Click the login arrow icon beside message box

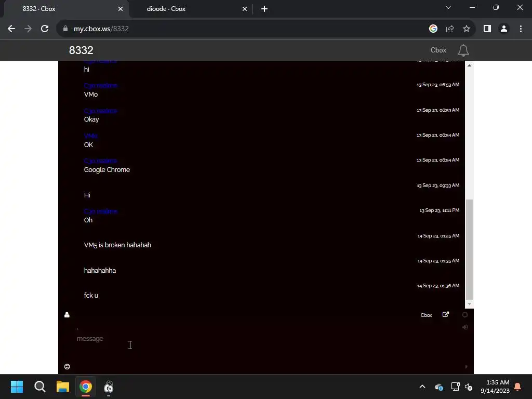click(x=465, y=327)
